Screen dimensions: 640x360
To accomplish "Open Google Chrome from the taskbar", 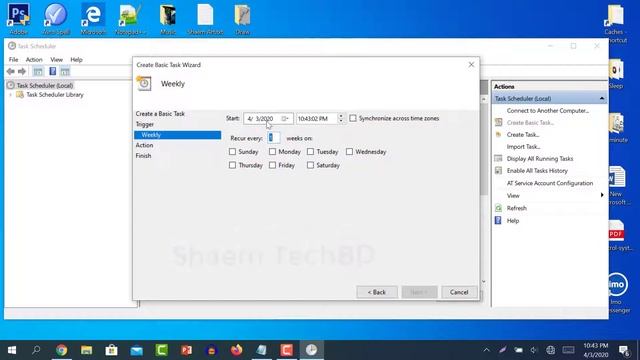I will 62,350.
